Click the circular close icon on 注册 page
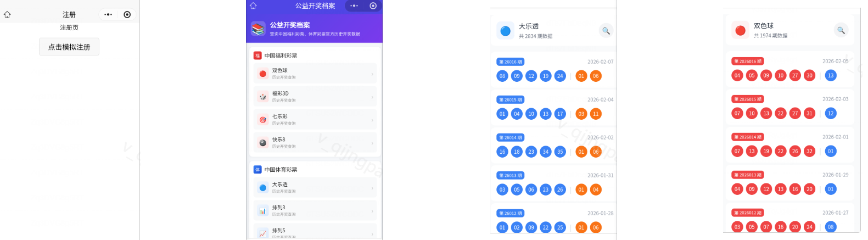The height and width of the screenshot is (240, 868). point(127,15)
